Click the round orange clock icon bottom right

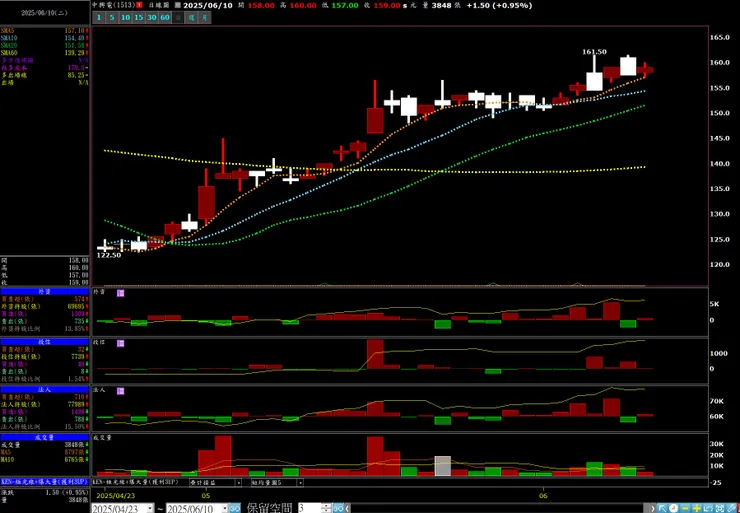[674, 508]
